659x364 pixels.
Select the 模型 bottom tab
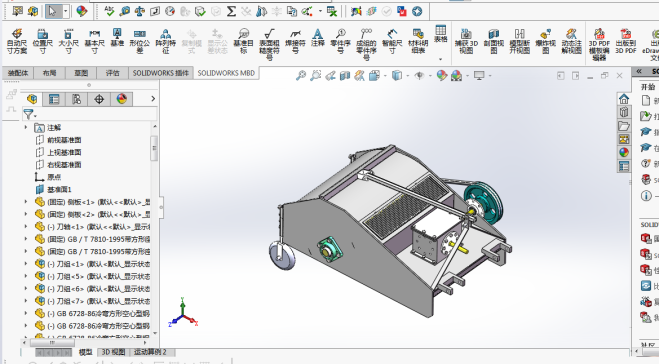pyautogui.click(x=85, y=352)
